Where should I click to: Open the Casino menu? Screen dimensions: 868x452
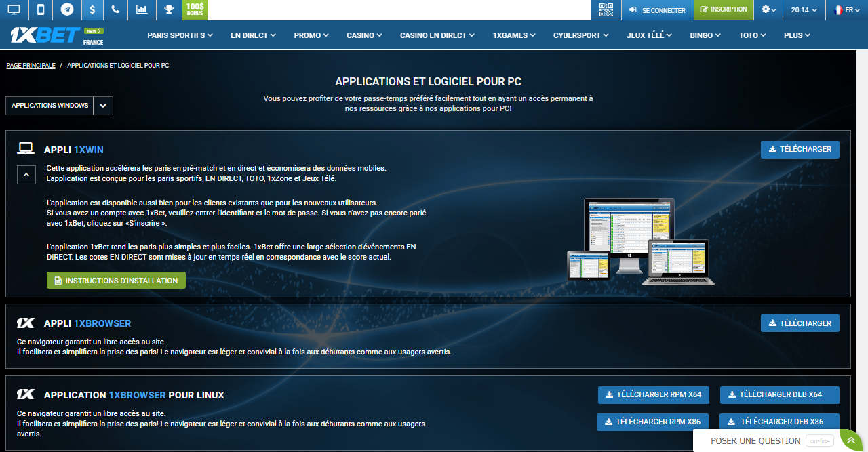click(x=363, y=35)
